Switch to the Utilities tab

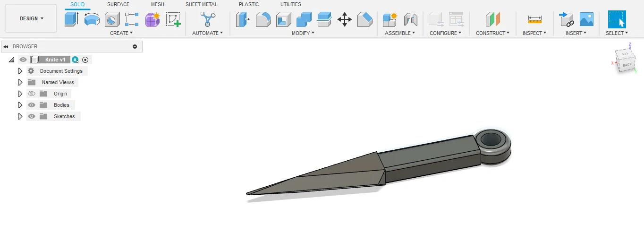[x=291, y=4]
